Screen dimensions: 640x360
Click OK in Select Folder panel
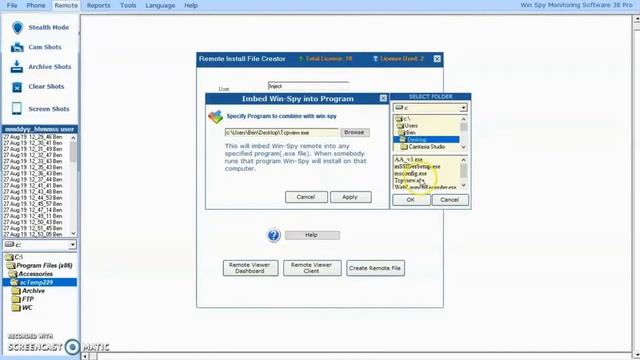click(x=411, y=200)
